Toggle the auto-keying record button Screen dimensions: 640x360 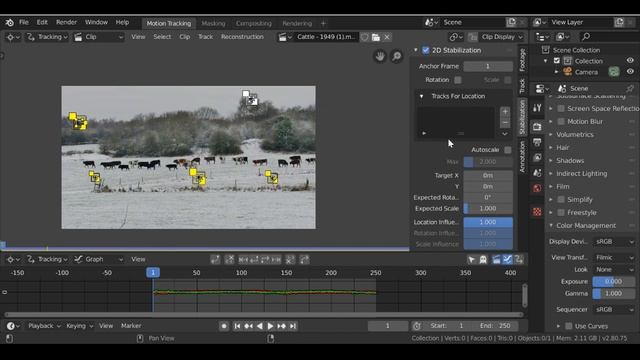coord(224,326)
